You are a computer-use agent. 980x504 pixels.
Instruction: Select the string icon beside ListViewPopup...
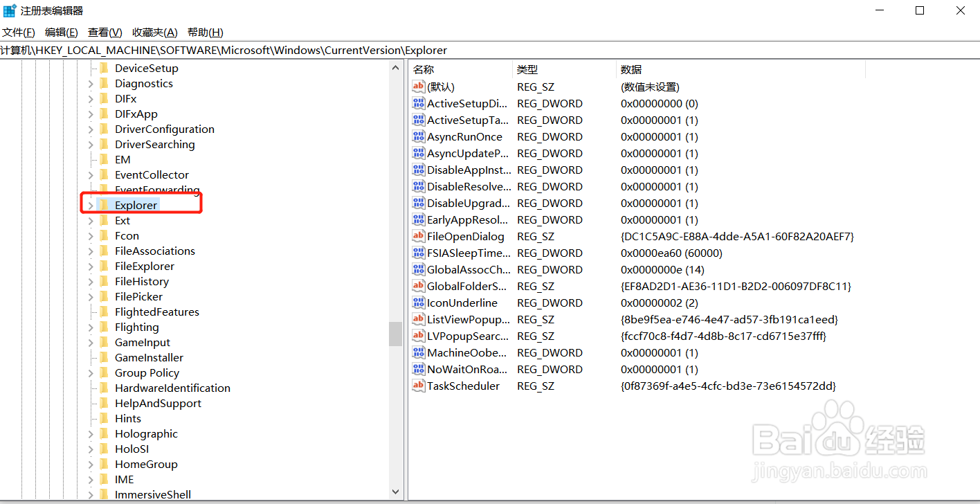tap(418, 319)
